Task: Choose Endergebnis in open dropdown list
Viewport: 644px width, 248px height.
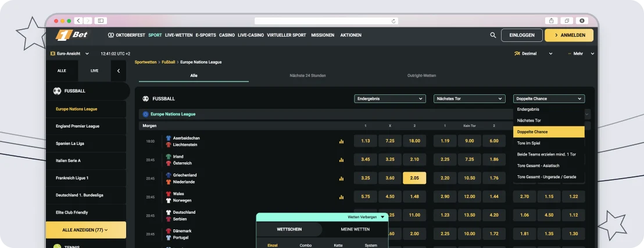Action: pos(549,109)
